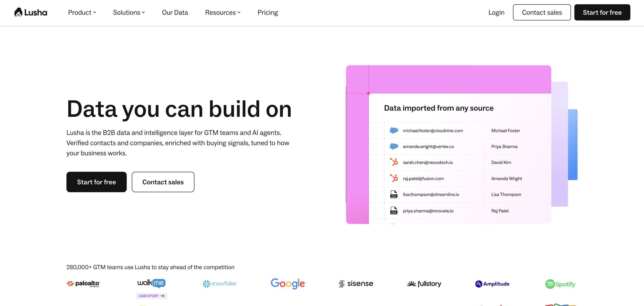Open the WalkMe case study badge

point(152,296)
